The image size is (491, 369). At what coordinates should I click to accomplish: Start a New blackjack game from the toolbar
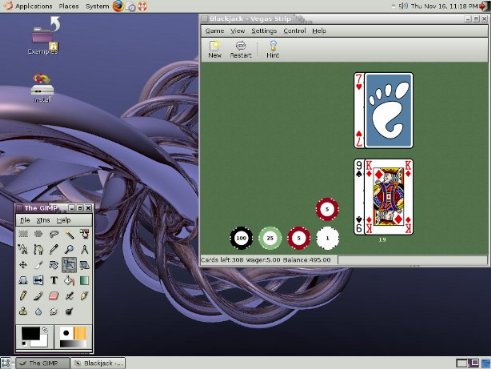pos(215,49)
